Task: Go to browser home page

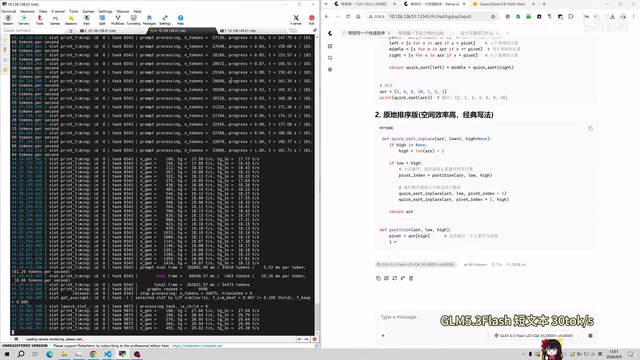Action: 358,17
